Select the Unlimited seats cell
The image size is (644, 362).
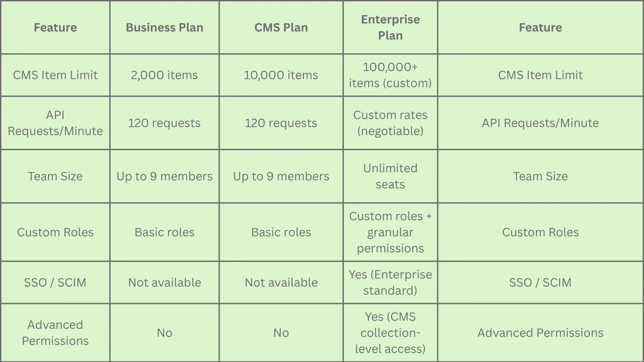pos(390,176)
